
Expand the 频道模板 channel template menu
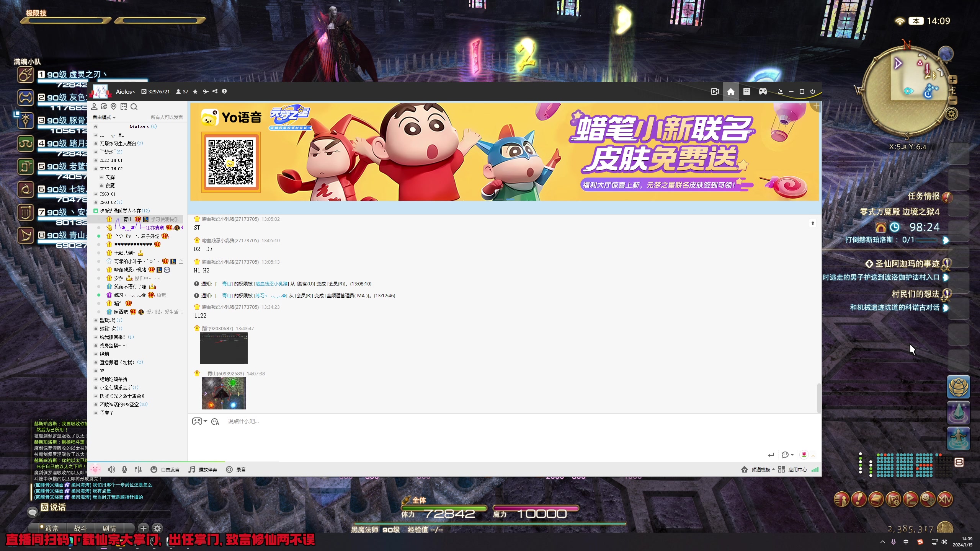tap(760, 469)
